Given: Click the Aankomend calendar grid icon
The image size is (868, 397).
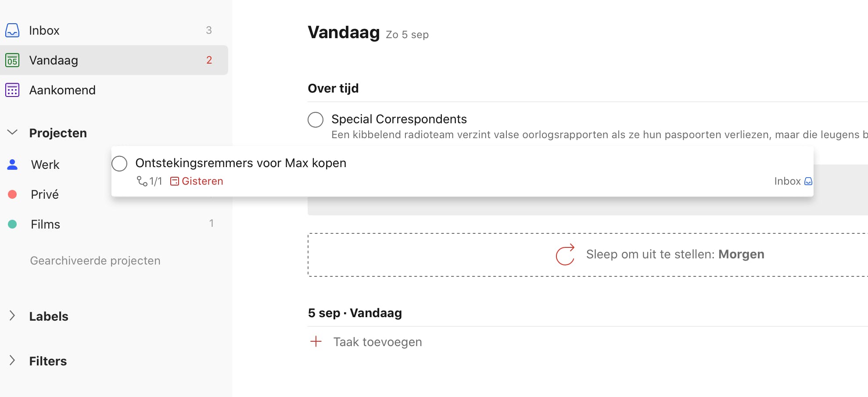Looking at the screenshot, I should coord(12,90).
